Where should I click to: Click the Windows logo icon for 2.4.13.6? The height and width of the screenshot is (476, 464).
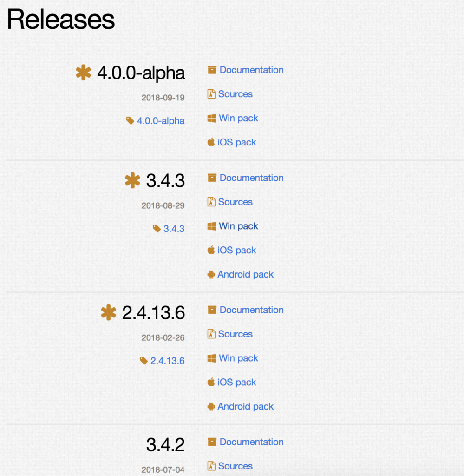pos(212,358)
